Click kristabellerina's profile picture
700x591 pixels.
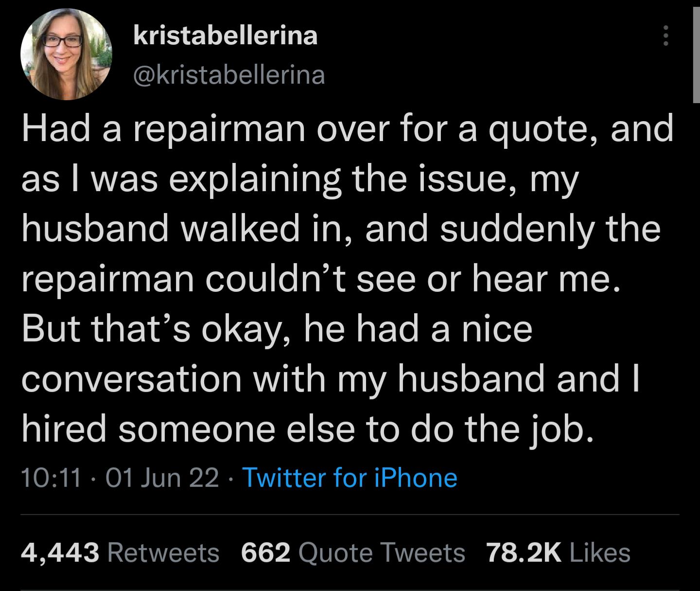click(x=62, y=52)
